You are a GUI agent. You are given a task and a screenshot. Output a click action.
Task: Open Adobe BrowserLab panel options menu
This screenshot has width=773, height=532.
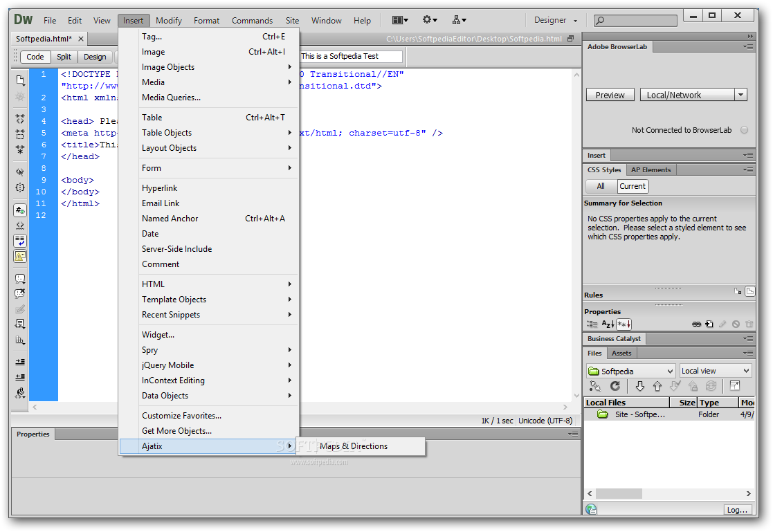(x=749, y=47)
